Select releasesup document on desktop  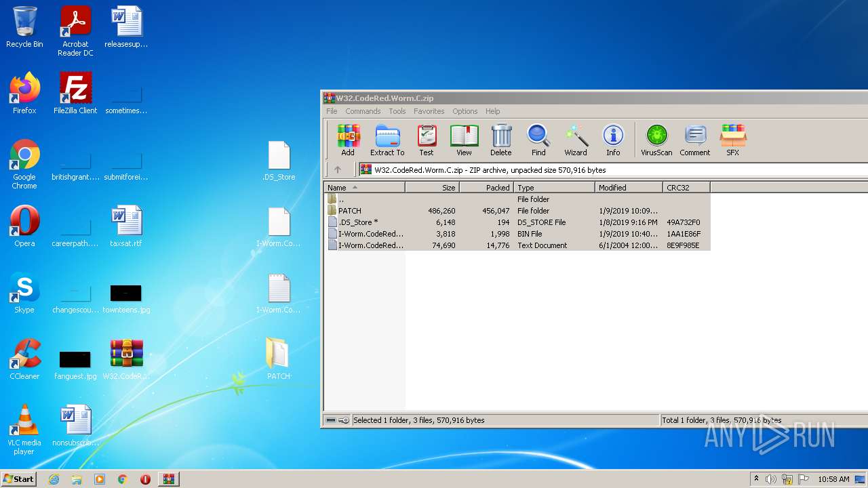pyautogui.click(x=126, y=27)
